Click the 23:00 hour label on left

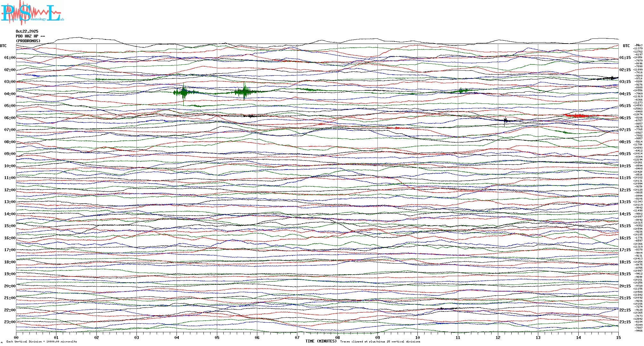pos(10,322)
